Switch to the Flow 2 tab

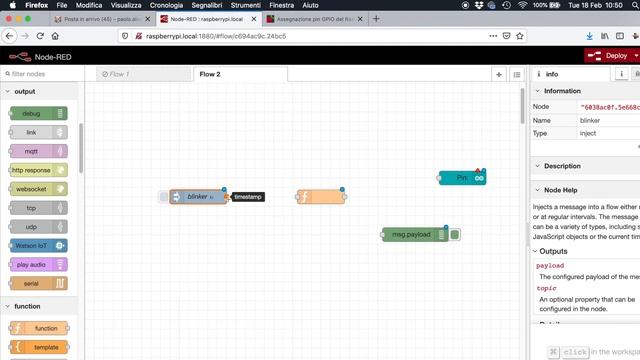240,74
